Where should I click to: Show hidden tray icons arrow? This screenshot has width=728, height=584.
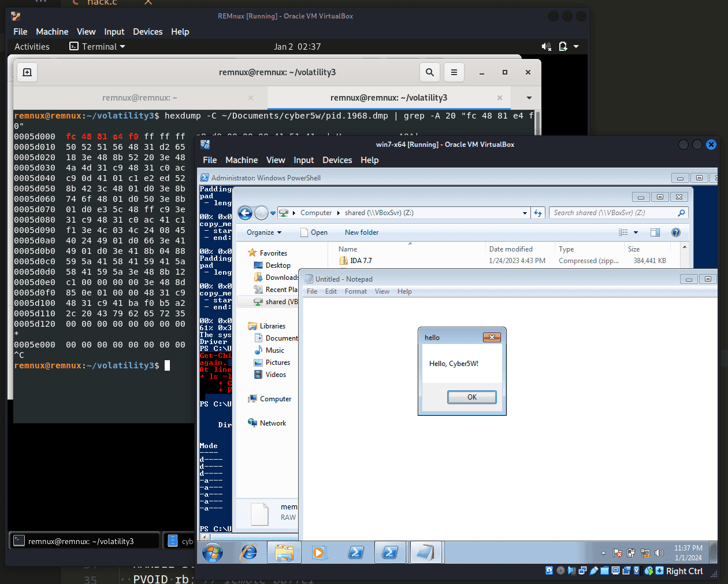coord(603,553)
